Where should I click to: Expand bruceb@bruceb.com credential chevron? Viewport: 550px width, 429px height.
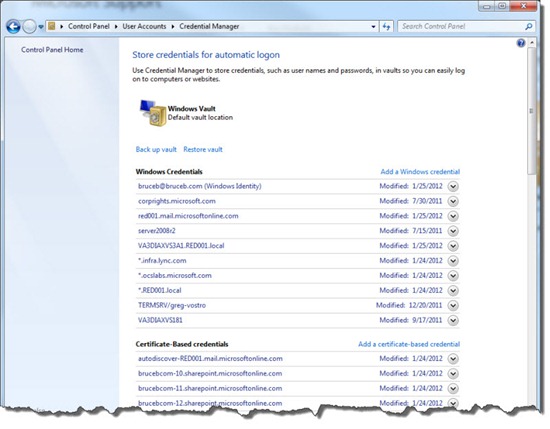(x=453, y=186)
